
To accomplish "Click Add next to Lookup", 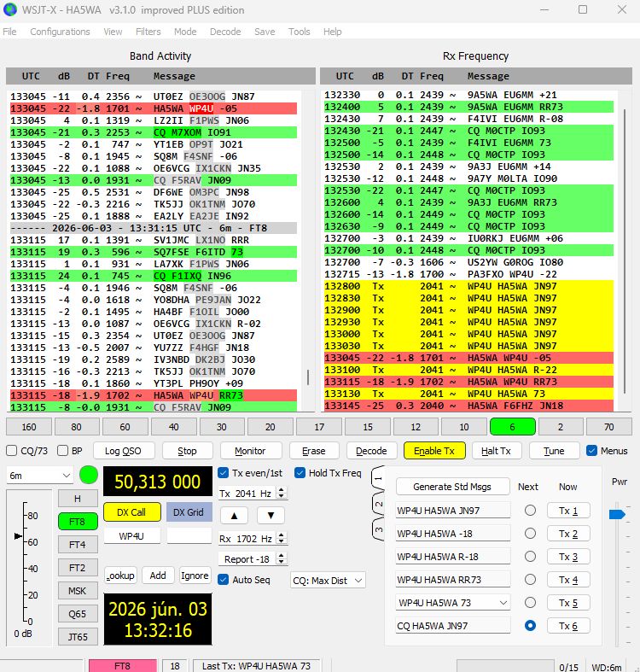I will click(158, 576).
